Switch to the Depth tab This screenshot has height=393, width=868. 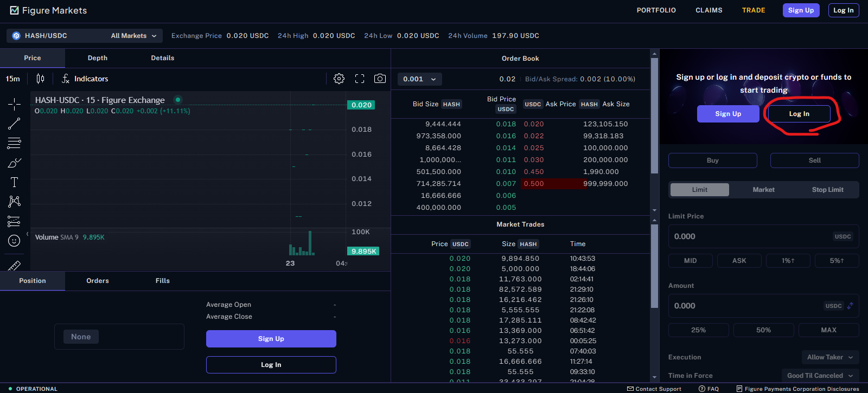(x=98, y=58)
